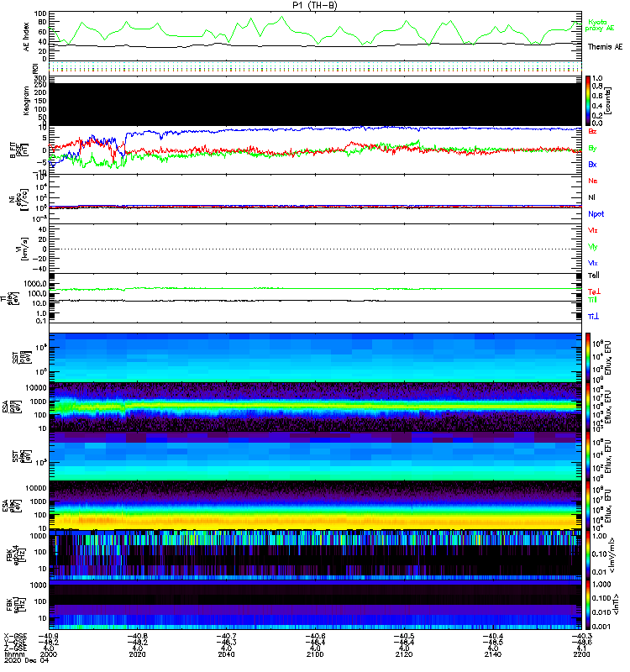Select the blue "Npot" legend label
The height and width of the screenshot is (672, 630).
click(596, 214)
